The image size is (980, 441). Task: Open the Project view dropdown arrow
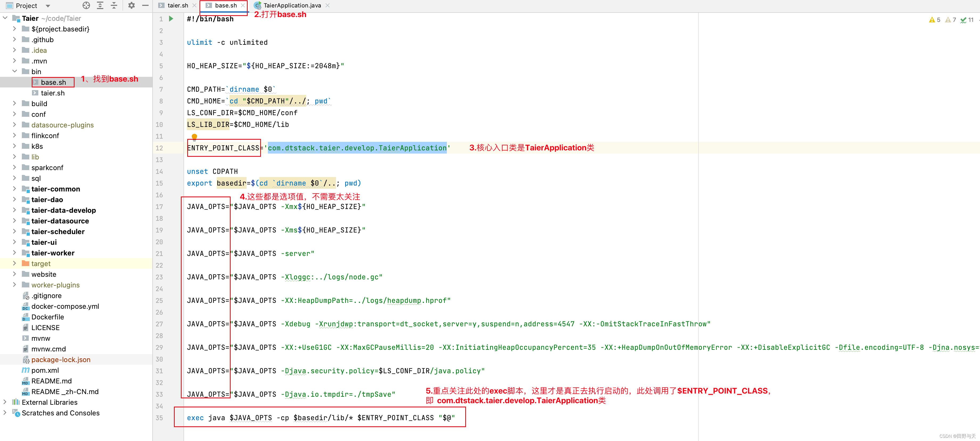48,6
